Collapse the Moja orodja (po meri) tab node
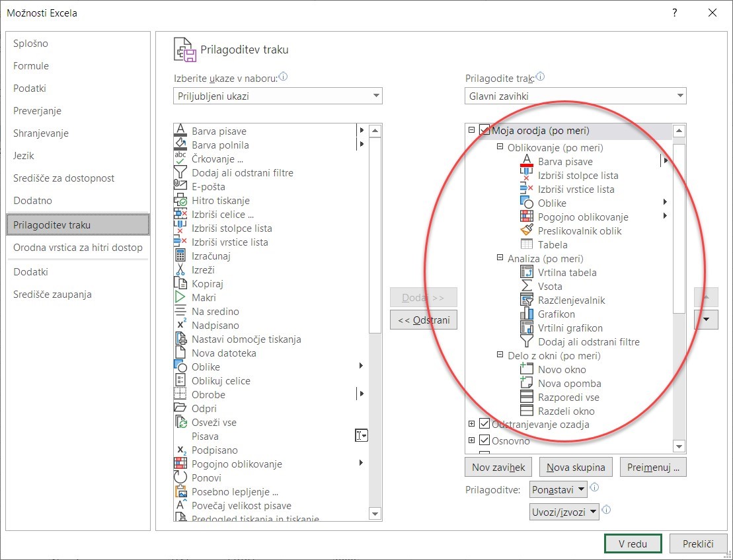Screen dimensions: 733x560 pos(472,130)
